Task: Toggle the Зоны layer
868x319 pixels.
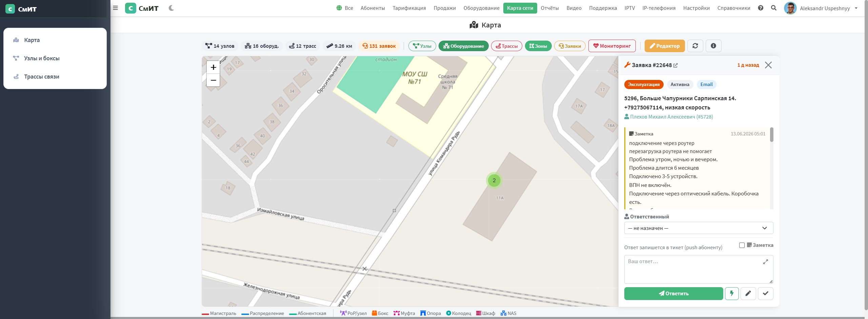Action: [538, 46]
